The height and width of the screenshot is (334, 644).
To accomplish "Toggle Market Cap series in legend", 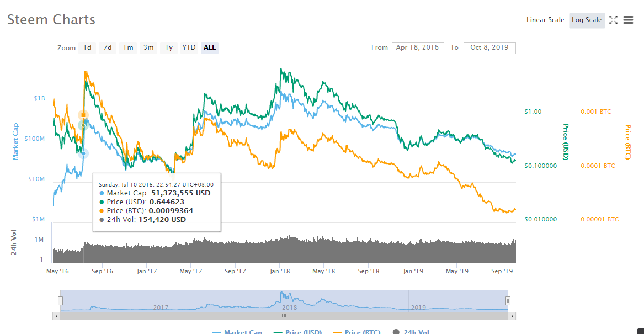I will (x=237, y=332).
